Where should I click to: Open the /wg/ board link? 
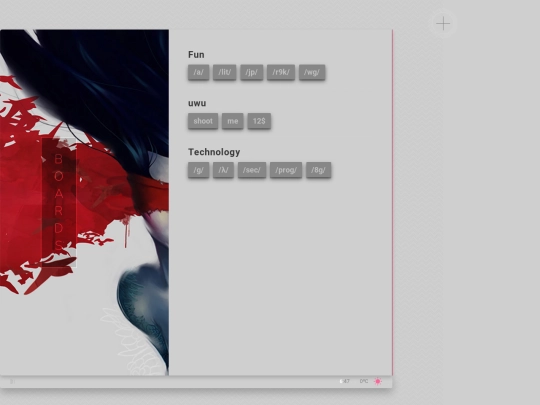pos(312,72)
